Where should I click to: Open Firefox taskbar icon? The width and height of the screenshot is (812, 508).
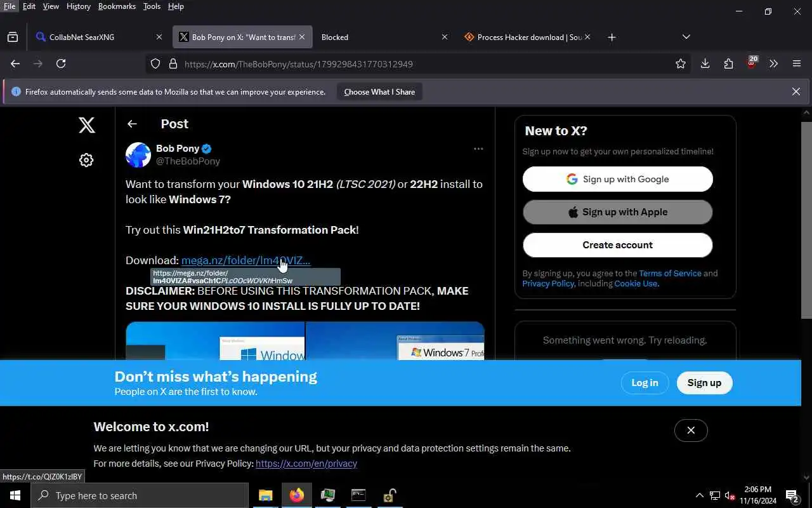tap(296, 495)
